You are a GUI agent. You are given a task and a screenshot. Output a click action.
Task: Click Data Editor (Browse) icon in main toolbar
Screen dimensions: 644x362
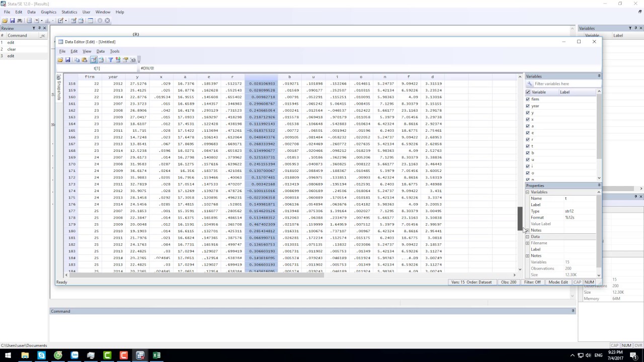pos(81,21)
